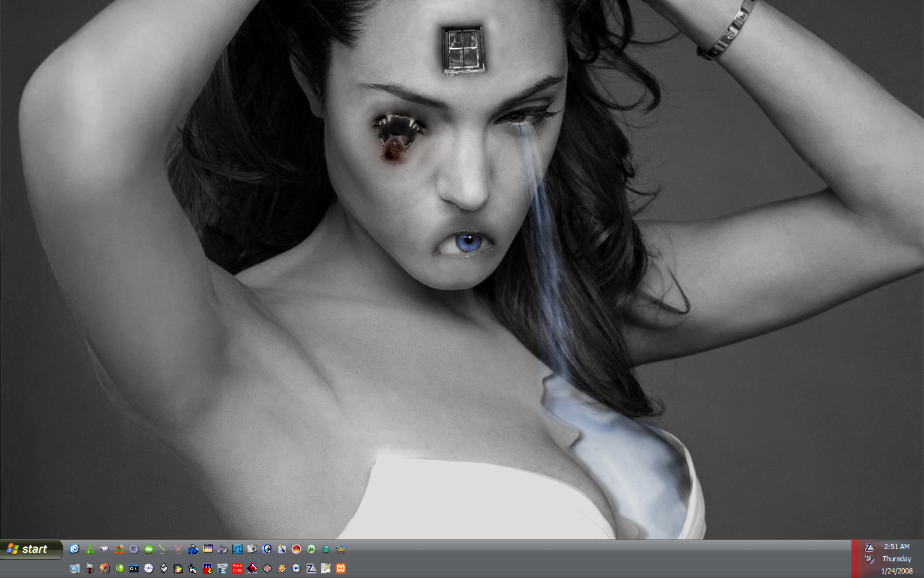The height and width of the screenshot is (578, 924).
Task: Open the C:\ command prompt icon
Action: click(133, 568)
